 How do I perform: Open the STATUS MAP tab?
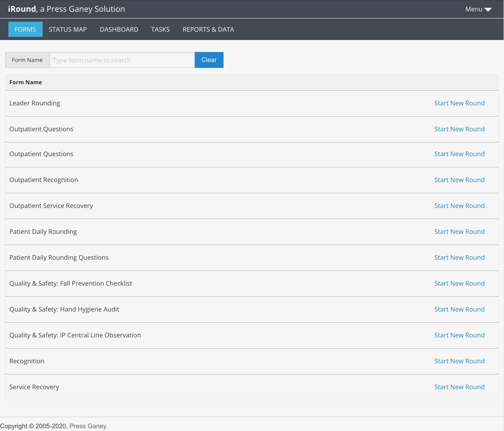click(68, 29)
